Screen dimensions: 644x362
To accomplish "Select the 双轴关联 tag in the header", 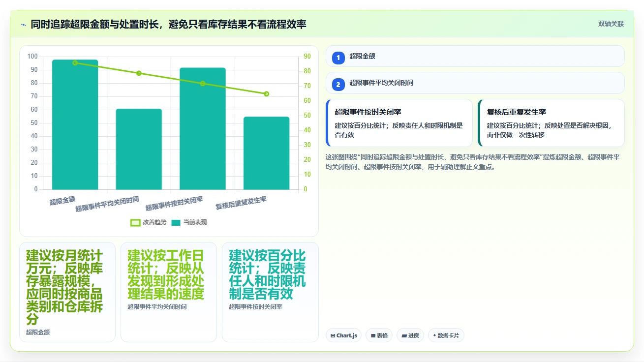I will pos(611,24).
